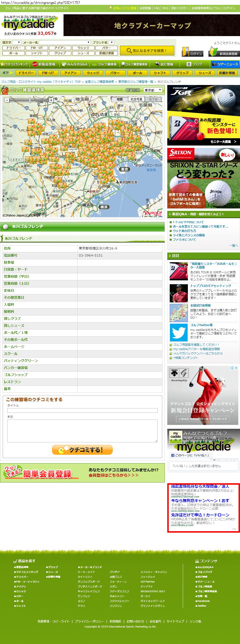The width and height of the screenshot is (240, 644).
Task: Switch map to 地下街 view
Action: [153, 99]
